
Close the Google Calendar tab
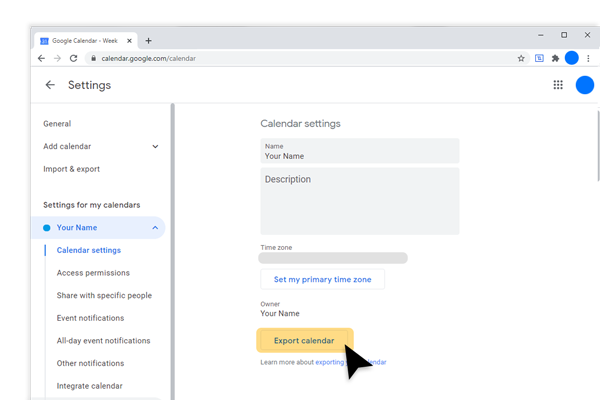coord(129,41)
